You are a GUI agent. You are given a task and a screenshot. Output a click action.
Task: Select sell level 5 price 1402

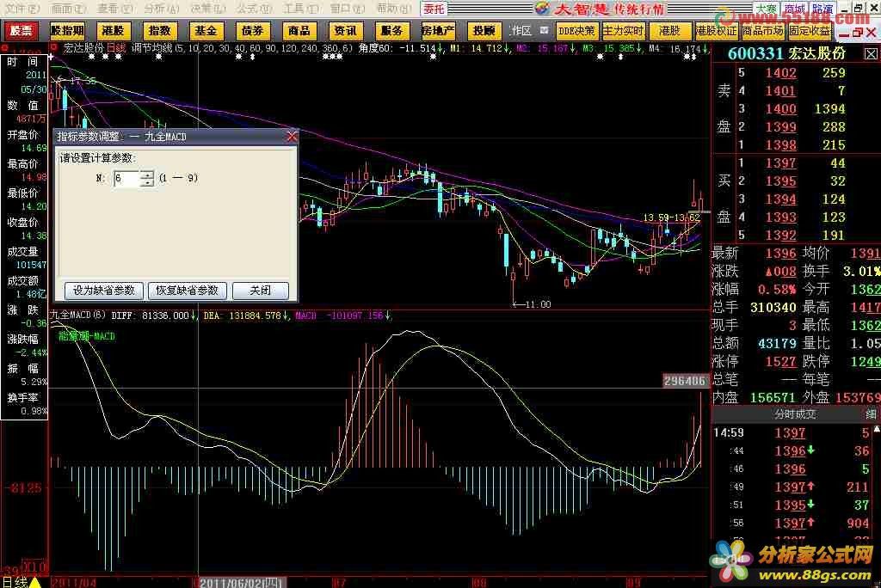(781, 73)
